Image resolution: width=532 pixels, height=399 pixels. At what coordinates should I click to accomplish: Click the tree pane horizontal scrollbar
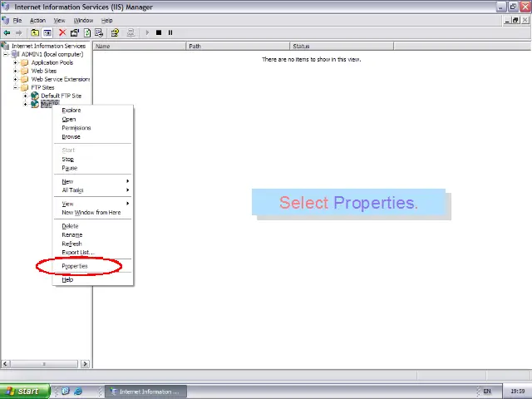point(44,363)
